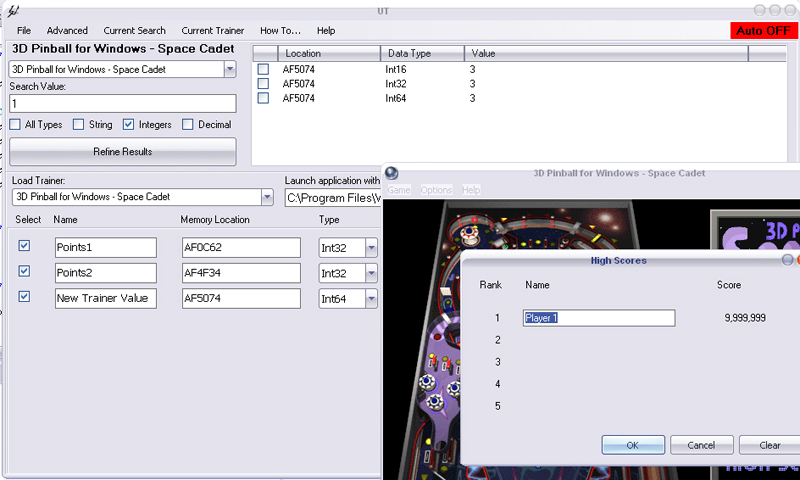800x480 pixels.
Task: Click Int64 data type in results
Action: point(395,98)
